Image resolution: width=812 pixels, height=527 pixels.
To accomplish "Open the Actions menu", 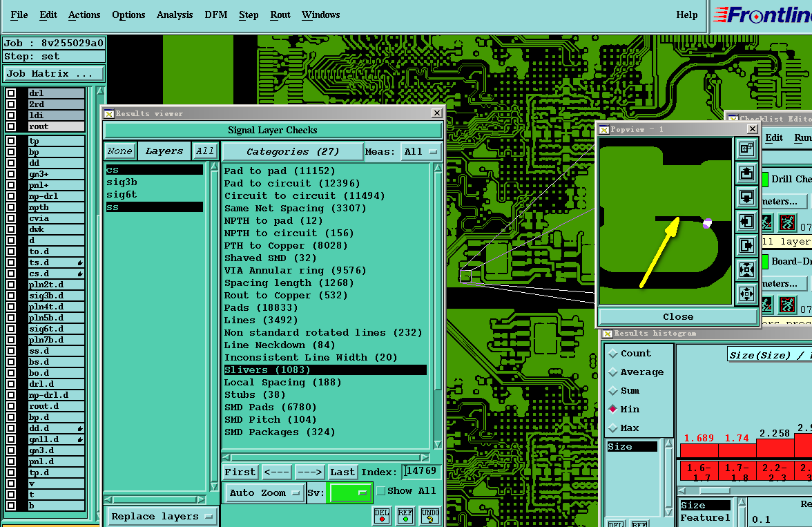I will click(84, 15).
